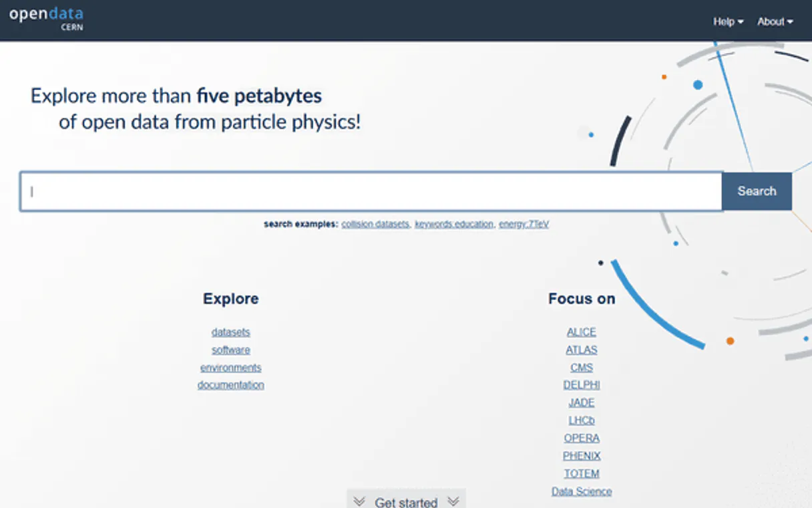The height and width of the screenshot is (508, 812).
Task: Go to the CMS experiment page
Action: [x=582, y=368]
